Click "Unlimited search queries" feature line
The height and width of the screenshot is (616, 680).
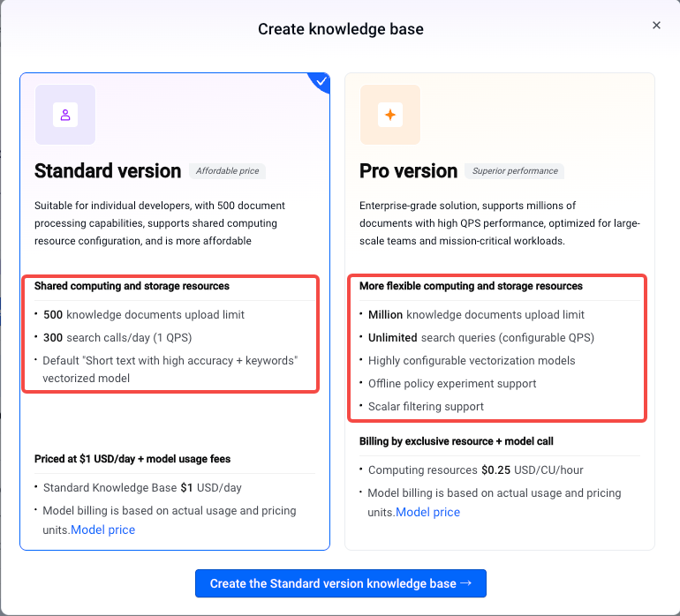pos(481,337)
